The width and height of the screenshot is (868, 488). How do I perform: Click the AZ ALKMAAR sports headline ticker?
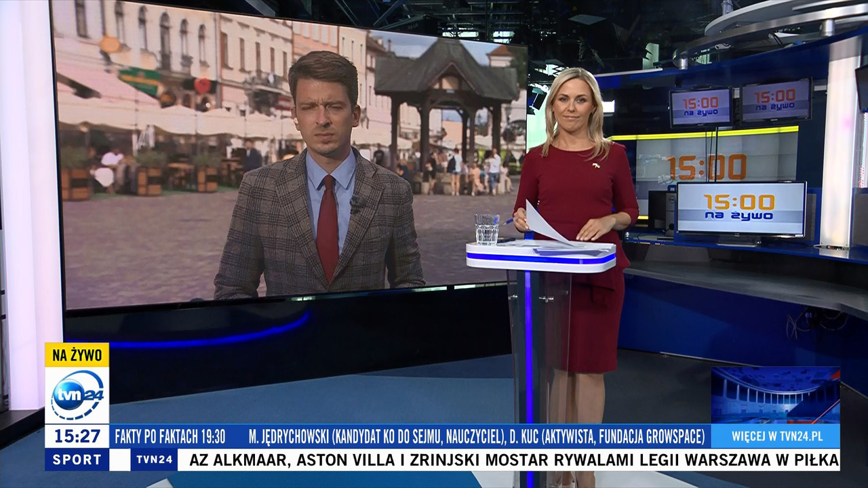[x=509, y=460]
